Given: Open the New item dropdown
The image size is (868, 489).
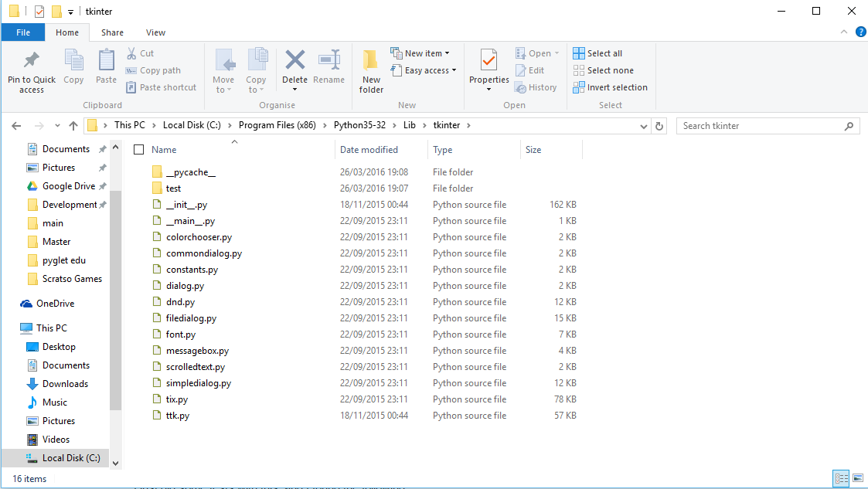Looking at the screenshot, I should pyautogui.click(x=420, y=53).
